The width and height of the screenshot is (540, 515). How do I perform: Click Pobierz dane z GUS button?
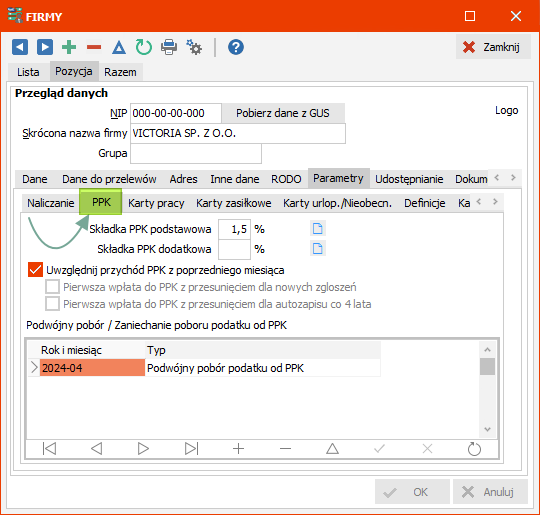tap(283, 113)
